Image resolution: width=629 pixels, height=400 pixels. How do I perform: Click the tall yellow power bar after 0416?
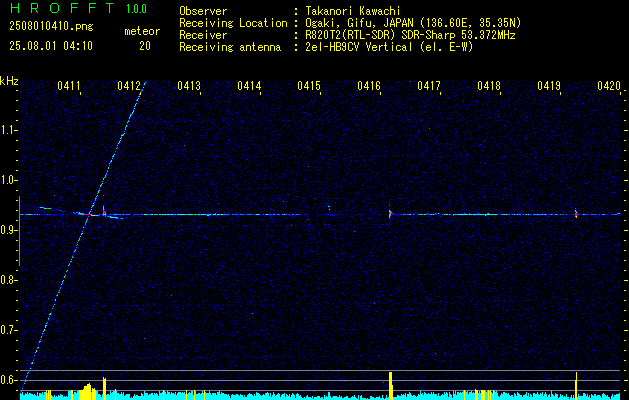[390, 385]
